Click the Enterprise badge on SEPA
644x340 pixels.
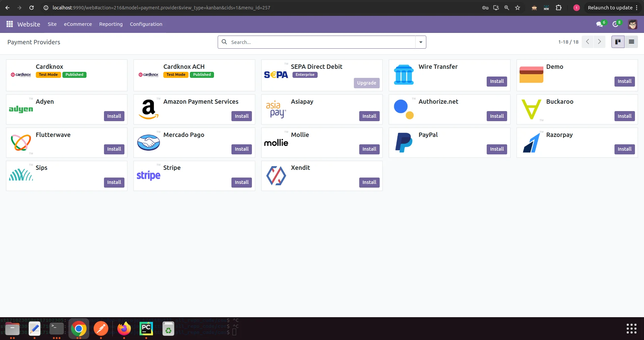click(305, 75)
